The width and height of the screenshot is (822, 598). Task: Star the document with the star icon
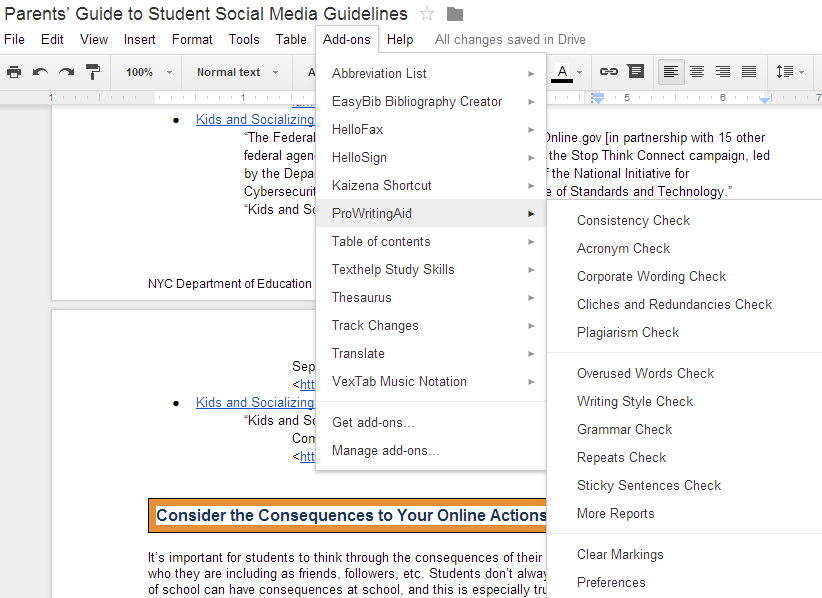tap(427, 14)
